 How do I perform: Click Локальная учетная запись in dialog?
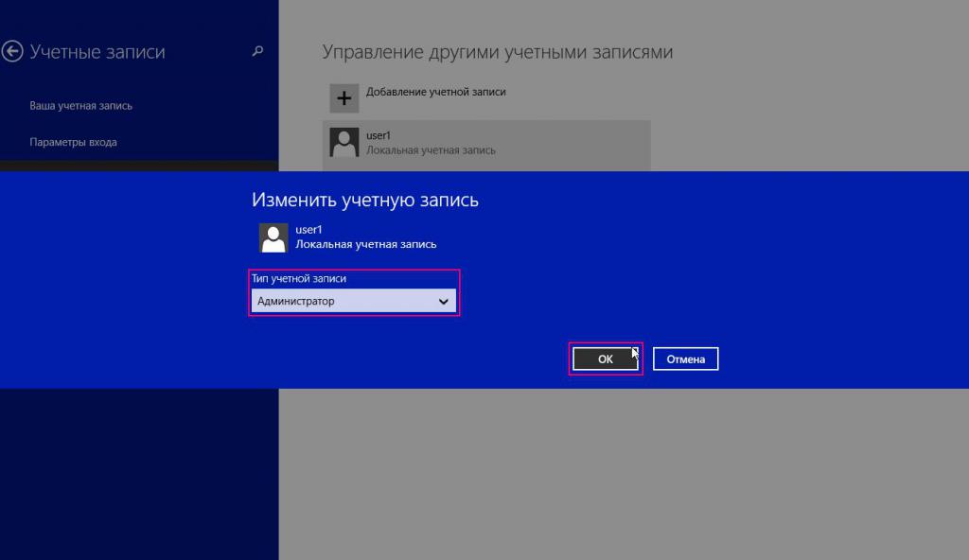point(366,244)
